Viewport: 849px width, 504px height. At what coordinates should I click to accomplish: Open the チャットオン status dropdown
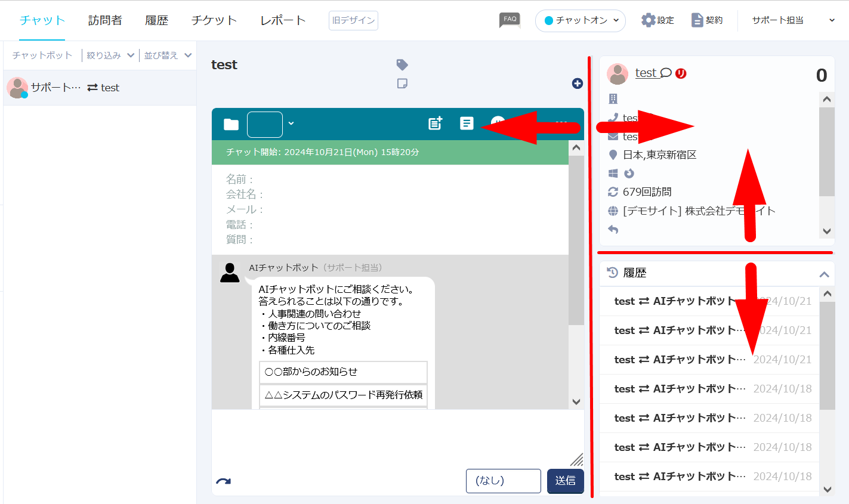pos(580,20)
